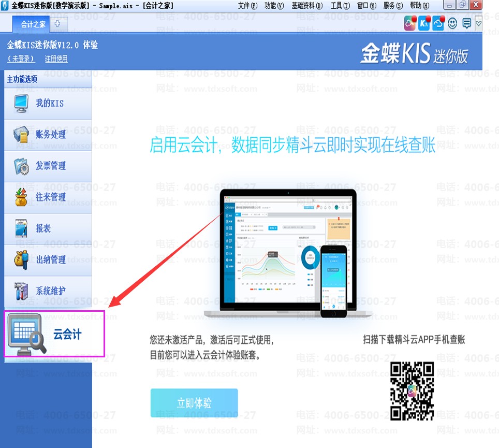Click the 立即体验 button
Viewport: 499px width, 448px height.
click(x=194, y=403)
